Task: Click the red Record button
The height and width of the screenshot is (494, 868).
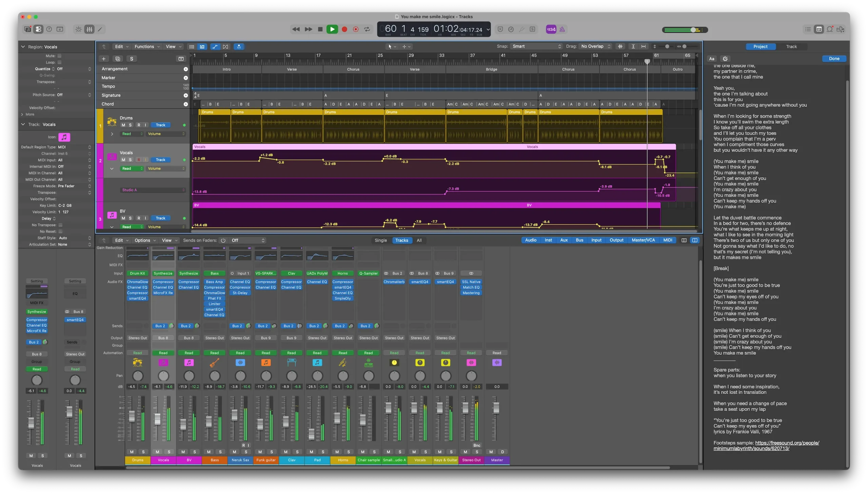Action: tap(344, 29)
